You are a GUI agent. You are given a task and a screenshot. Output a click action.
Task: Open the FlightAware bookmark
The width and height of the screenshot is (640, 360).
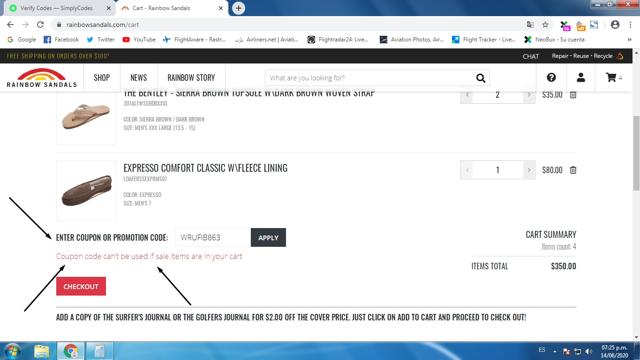(x=194, y=40)
